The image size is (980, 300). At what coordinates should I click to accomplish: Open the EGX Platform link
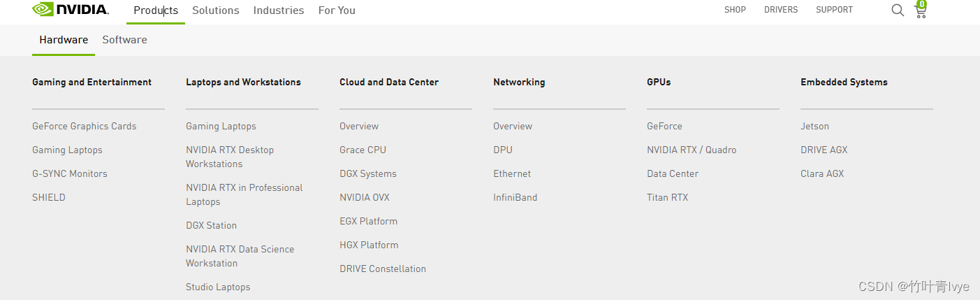368,222
